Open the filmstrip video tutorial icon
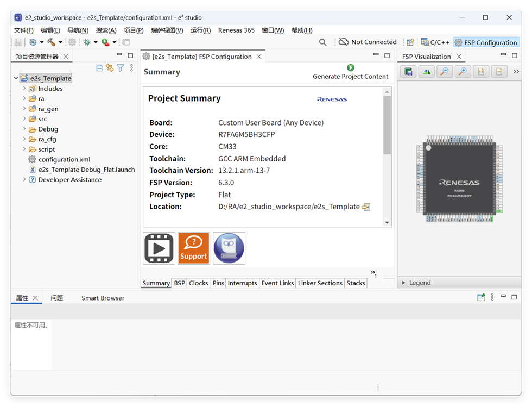 tap(159, 248)
